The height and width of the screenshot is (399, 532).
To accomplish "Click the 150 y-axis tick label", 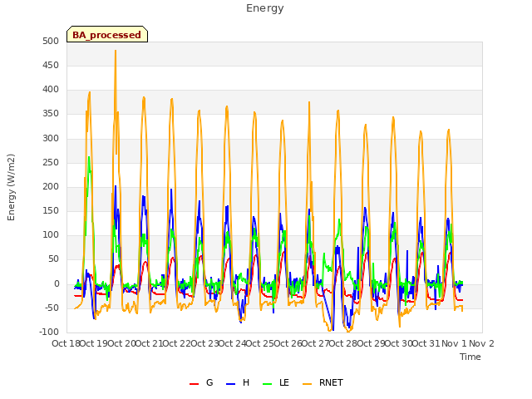I will pyautogui.click(x=51, y=210).
